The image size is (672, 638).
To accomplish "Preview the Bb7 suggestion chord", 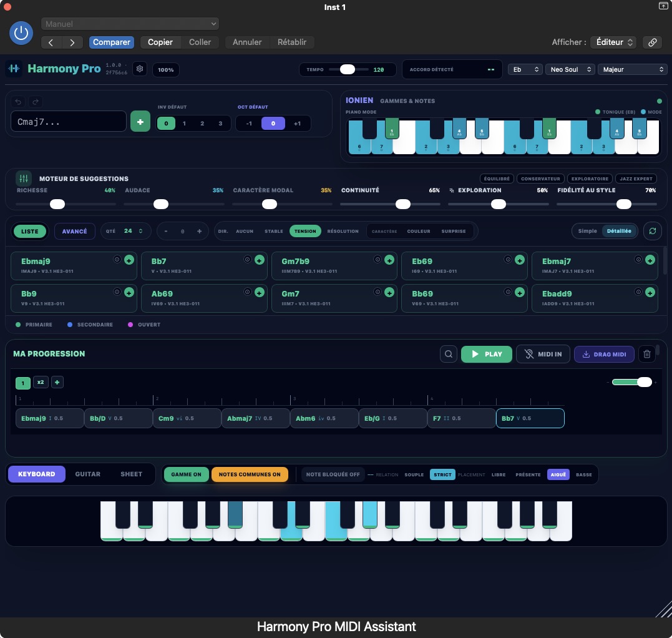I will coord(247,260).
